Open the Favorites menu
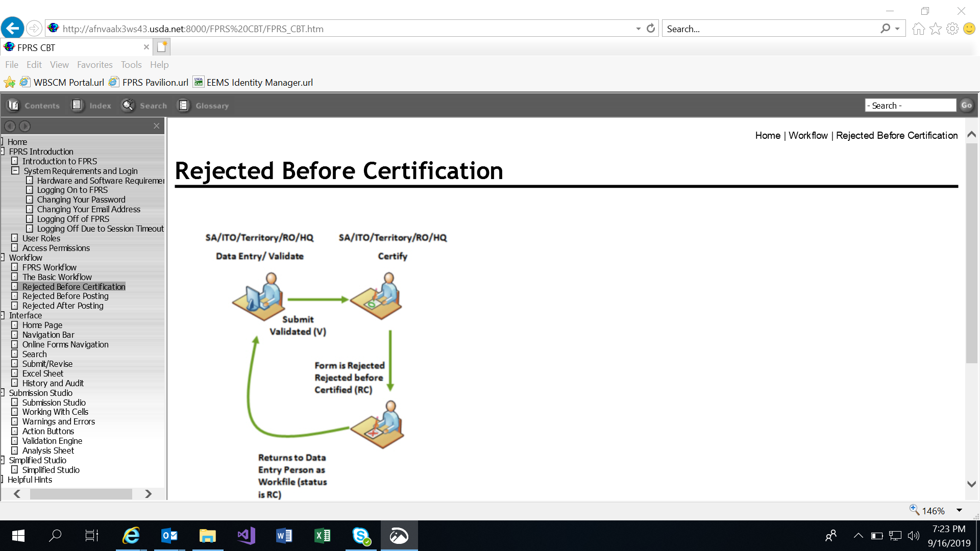The height and width of the screenshot is (551, 980). (x=94, y=65)
